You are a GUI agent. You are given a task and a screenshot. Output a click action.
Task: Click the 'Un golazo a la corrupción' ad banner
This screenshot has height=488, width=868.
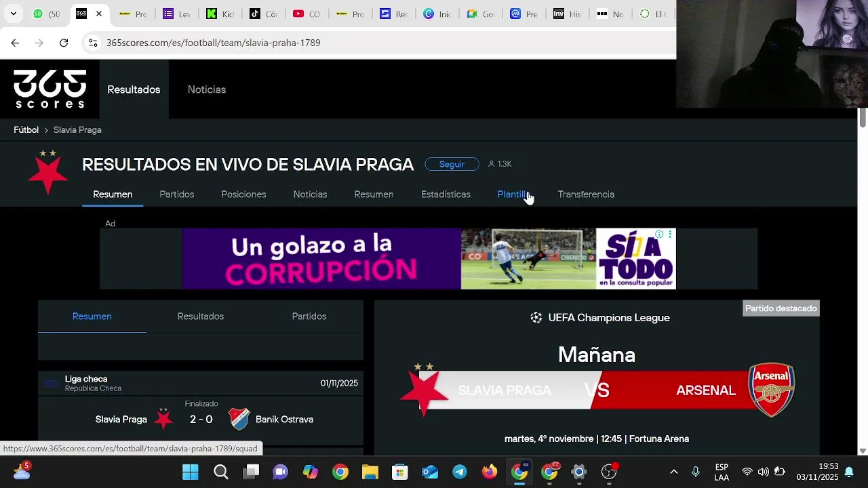click(x=429, y=259)
